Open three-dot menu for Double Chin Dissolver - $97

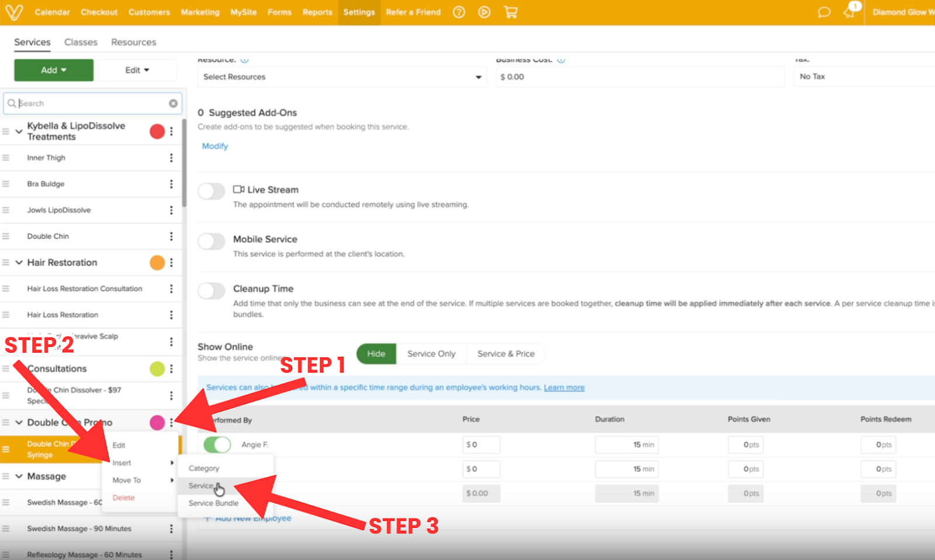(x=171, y=395)
